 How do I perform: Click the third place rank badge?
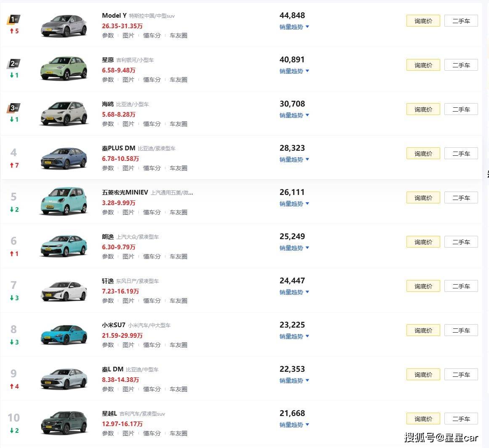click(13, 108)
